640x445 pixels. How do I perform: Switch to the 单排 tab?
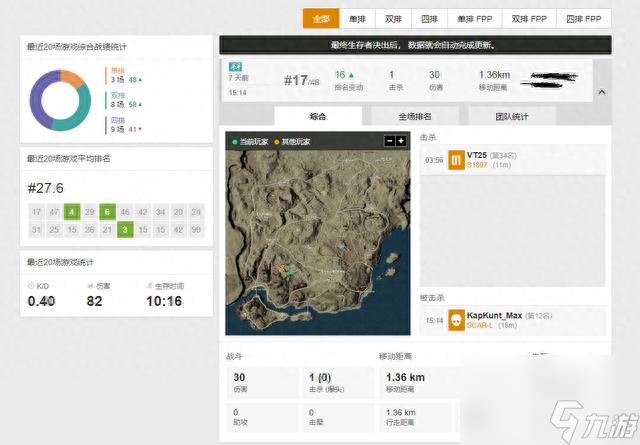pos(357,19)
